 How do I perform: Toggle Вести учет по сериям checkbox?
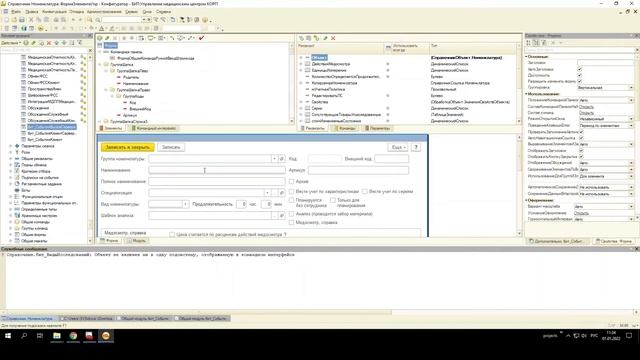pos(364,191)
